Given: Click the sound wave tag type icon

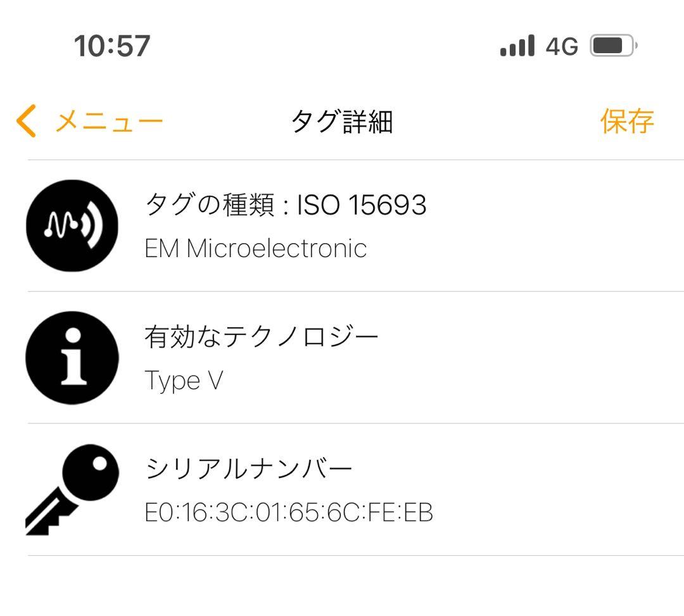Looking at the screenshot, I should (x=72, y=225).
